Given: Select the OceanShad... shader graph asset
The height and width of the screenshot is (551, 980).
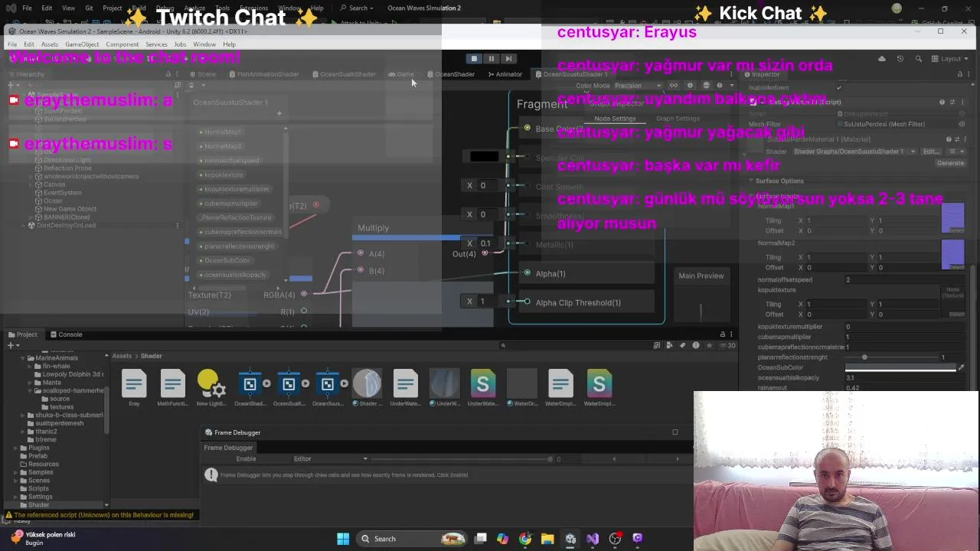Looking at the screenshot, I should point(250,388).
